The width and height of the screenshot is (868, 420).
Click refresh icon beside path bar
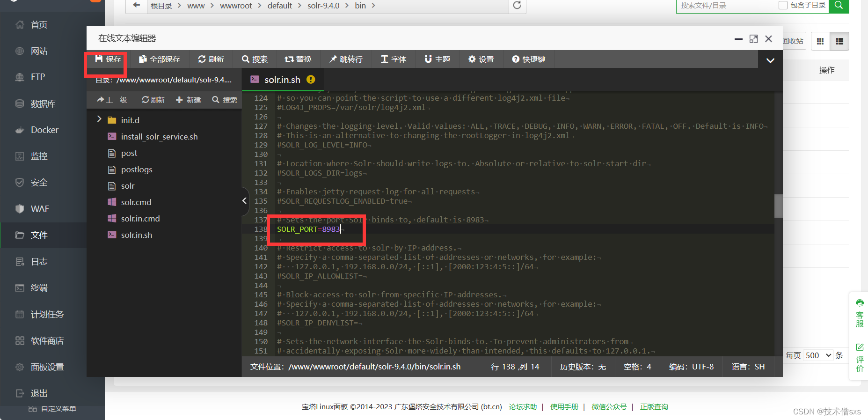517,5
